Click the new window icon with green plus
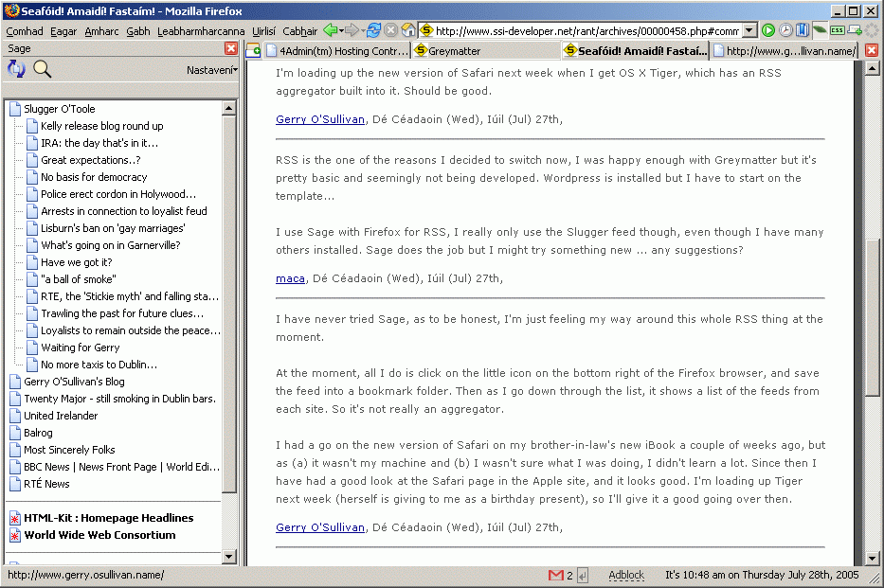Viewport: 884px width, 588px height. pyautogui.click(x=855, y=30)
